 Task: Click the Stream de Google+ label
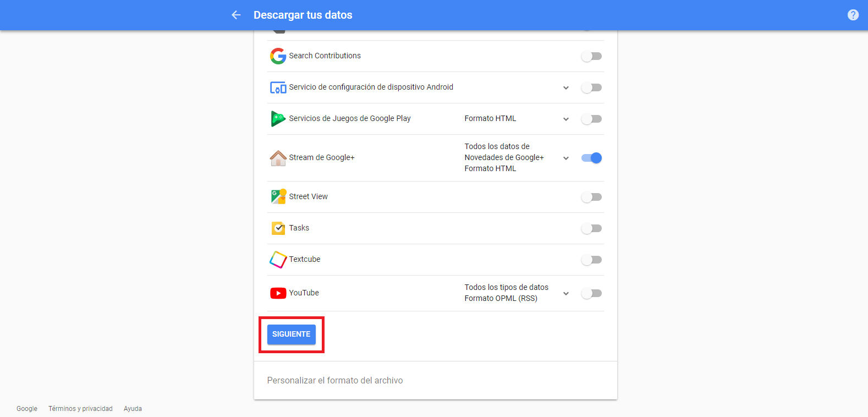(x=322, y=157)
